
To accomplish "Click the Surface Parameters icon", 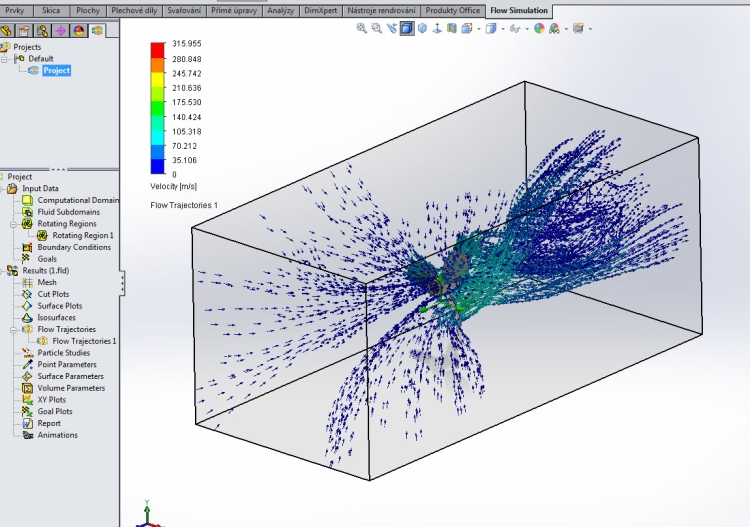I will 27,376.
